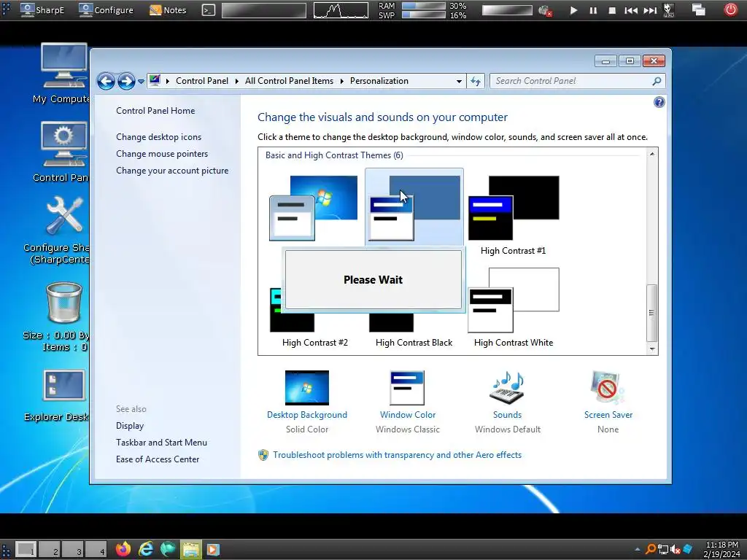This screenshot has height=560, width=747.
Task: Click the Configure SharpE desktop icon
Action: pyautogui.click(x=64, y=216)
